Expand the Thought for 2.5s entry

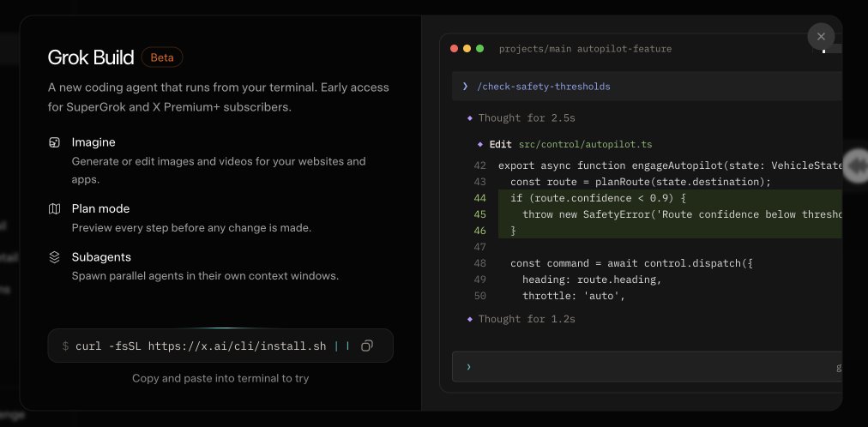pos(527,117)
